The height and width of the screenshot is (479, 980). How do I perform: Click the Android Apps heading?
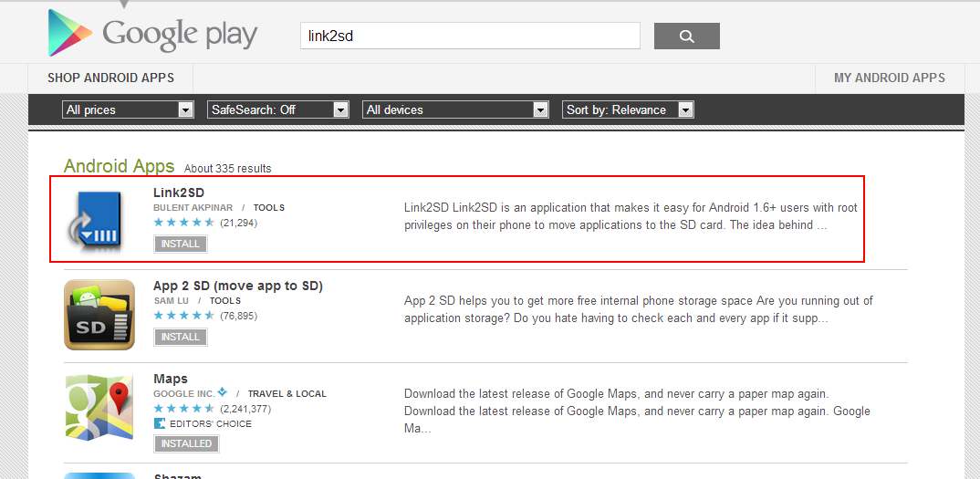[x=119, y=166]
